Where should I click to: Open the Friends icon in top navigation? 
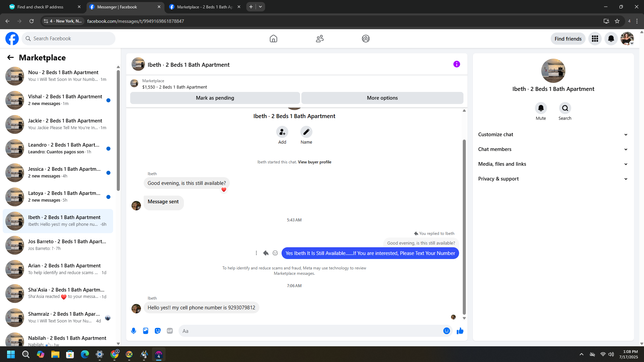[x=320, y=39]
